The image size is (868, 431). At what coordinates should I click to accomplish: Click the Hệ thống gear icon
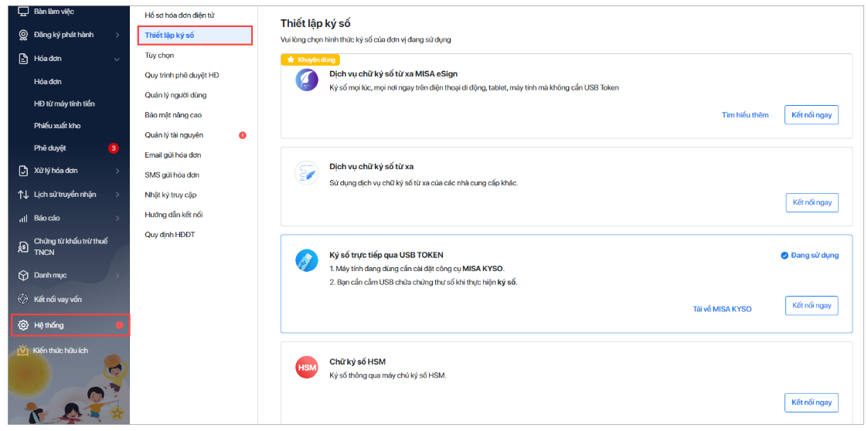[x=23, y=325]
